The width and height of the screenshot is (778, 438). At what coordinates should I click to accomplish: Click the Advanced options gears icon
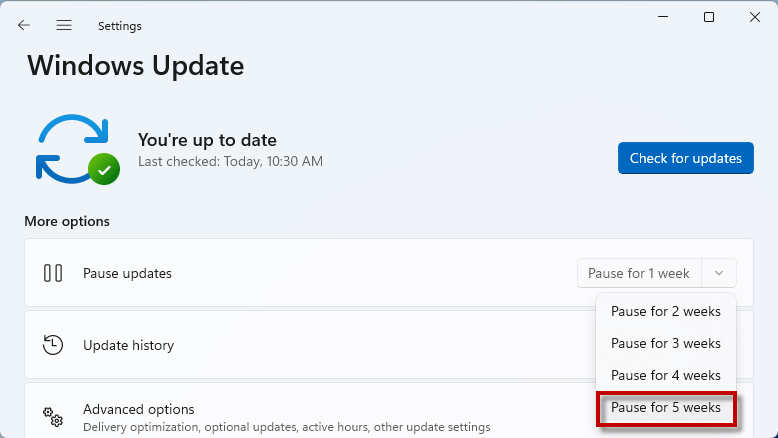click(x=53, y=417)
